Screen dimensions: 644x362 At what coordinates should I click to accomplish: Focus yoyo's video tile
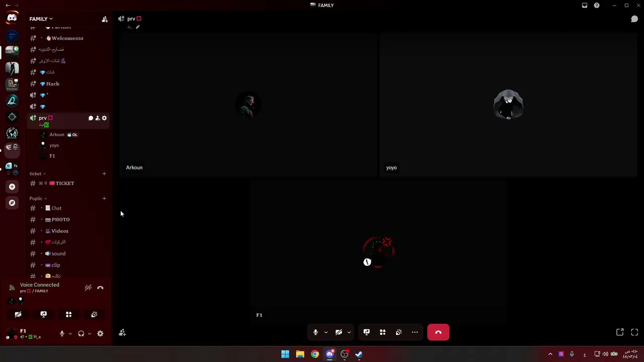[508, 105]
